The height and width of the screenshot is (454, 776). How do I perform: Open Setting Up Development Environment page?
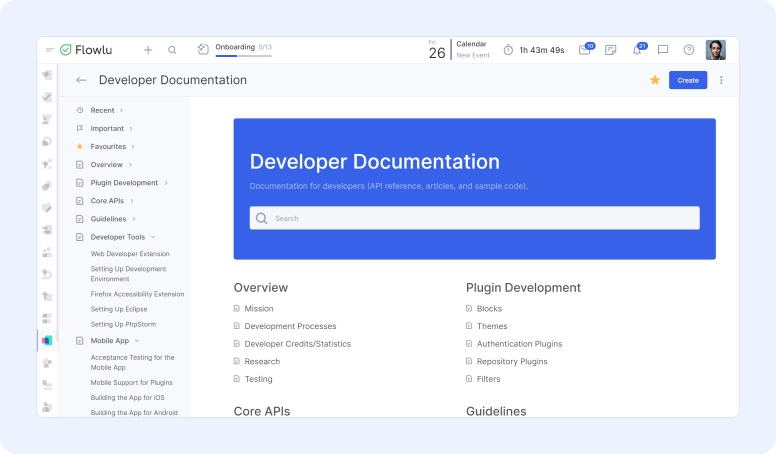coord(128,274)
